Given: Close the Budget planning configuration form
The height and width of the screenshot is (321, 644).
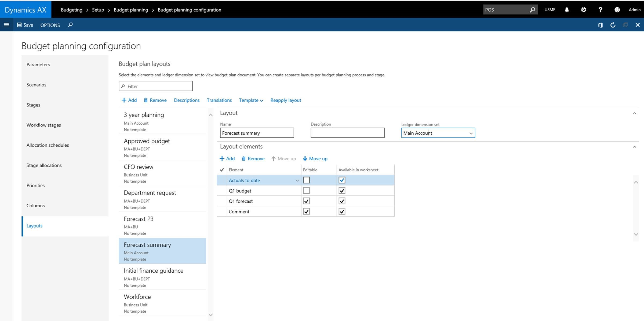Looking at the screenshot, I should click(638, 25).
